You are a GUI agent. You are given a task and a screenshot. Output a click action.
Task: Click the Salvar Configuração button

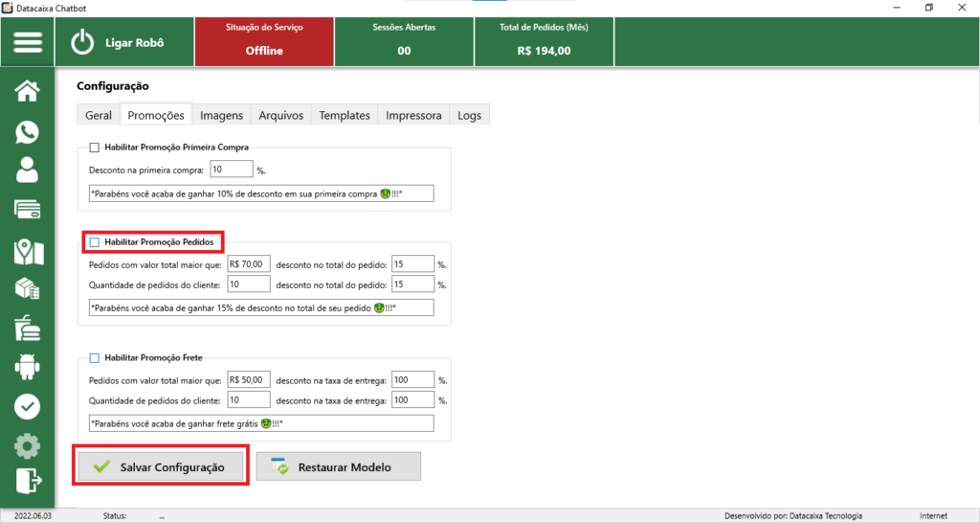161,466
